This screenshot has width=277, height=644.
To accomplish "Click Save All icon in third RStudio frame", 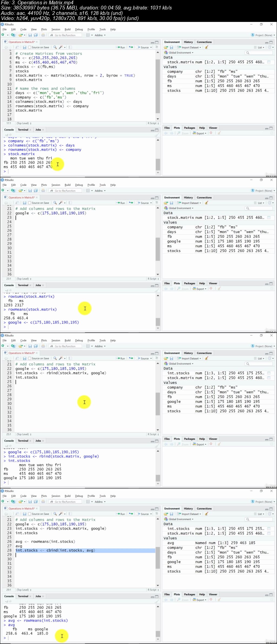I will click(35, 346).
